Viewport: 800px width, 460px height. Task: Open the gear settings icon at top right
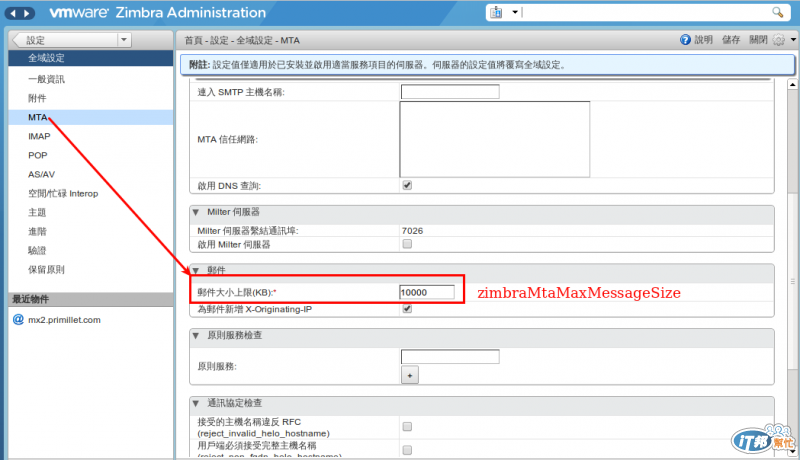[779, 40]
